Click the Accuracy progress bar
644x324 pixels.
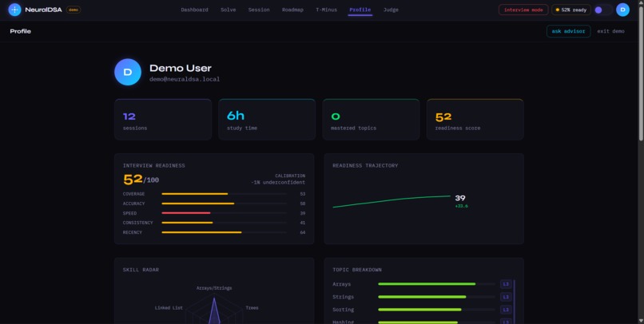click(x=225, y=203)
